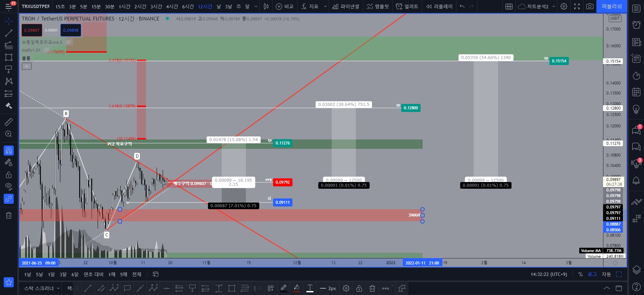Click the blue 퍼블리쉬 publish button
This screenshot has width=644, height=295.
[612, 6]
